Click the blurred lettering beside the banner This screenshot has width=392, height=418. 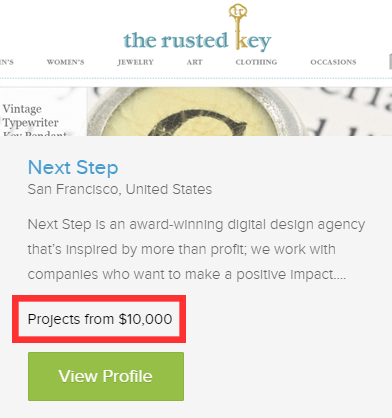pos(354,111)
